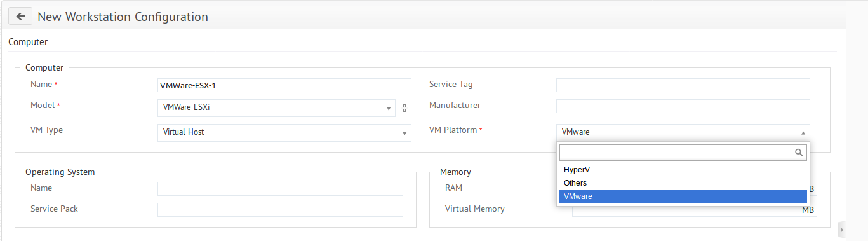Open the Model dropdown arrow

pos(389,109)
